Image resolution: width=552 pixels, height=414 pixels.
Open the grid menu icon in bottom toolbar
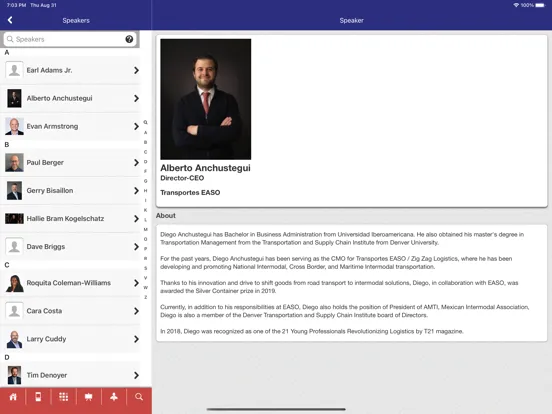click(x=63, y=397)
